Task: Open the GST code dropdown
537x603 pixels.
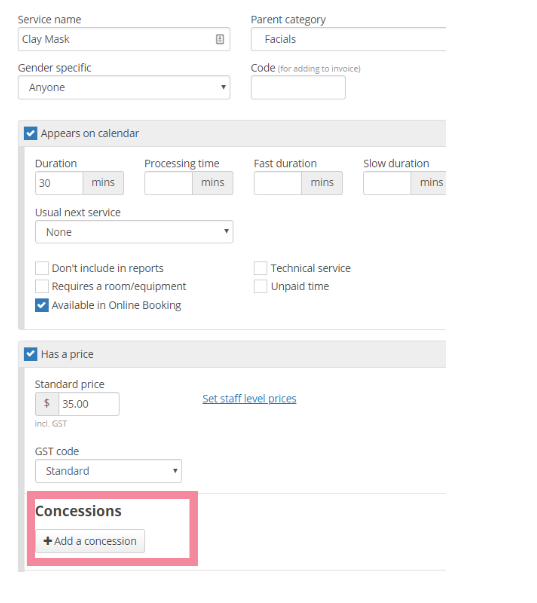Action: coord(108,471)
